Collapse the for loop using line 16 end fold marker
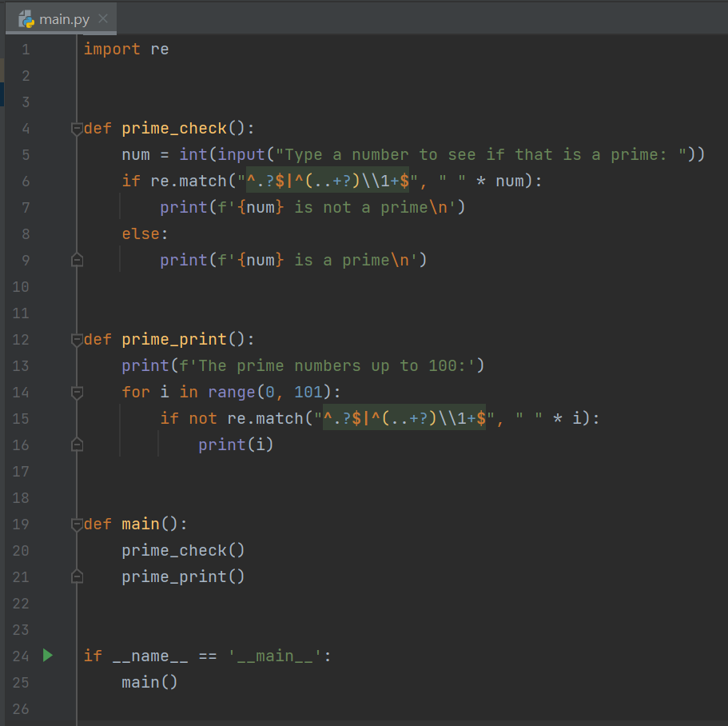728x726 pixels. pos(77,445)
